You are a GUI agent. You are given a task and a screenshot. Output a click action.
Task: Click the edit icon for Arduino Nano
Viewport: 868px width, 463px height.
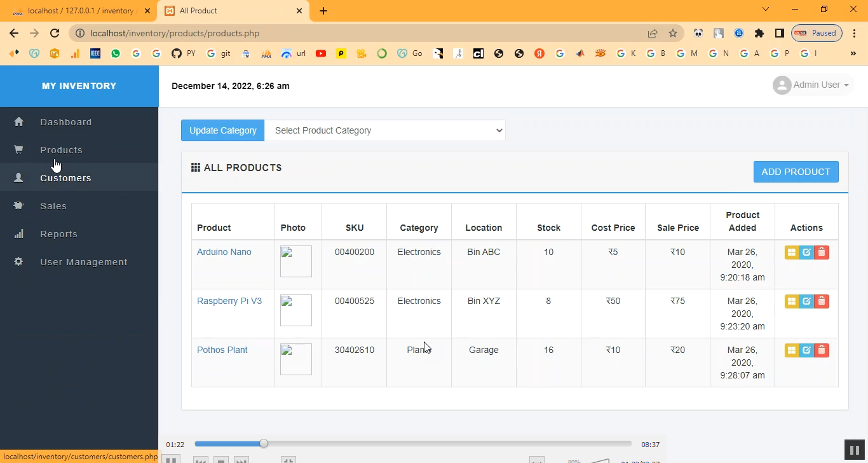pos(806,252)
